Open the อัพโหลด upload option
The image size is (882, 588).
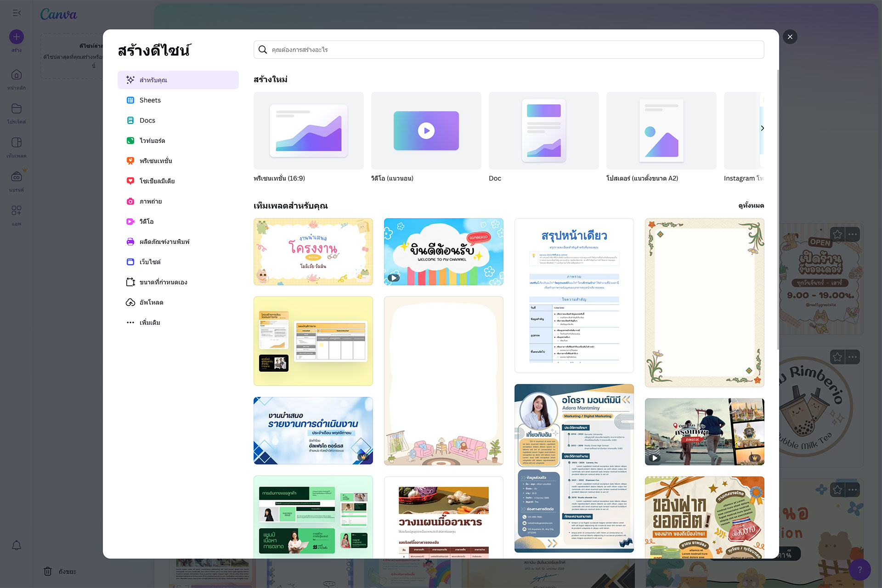click(x=151, y=302)
